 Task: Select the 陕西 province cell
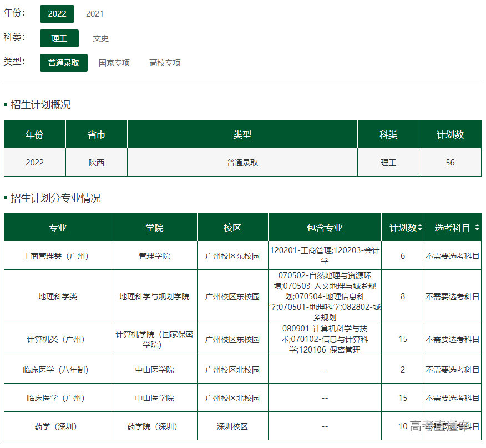click(96, 161)
